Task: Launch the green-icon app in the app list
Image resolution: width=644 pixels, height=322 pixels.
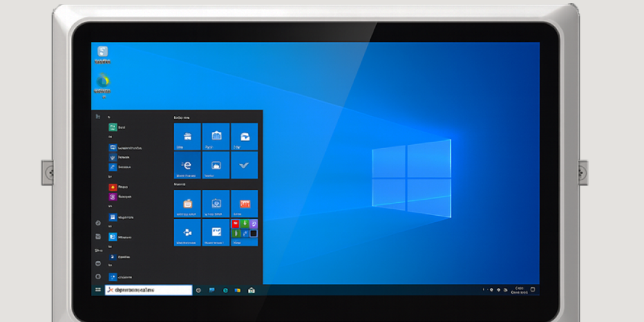Action: point(112,128)
